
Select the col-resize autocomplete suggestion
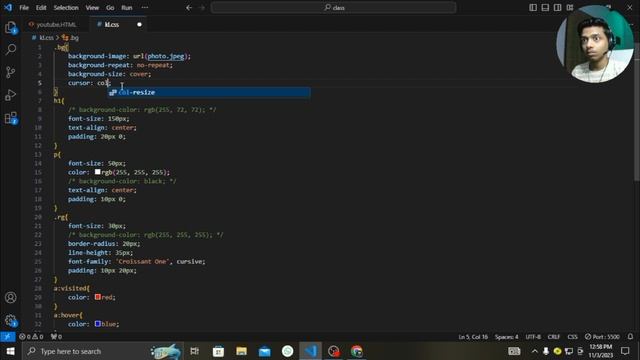[x=209, y=92]
